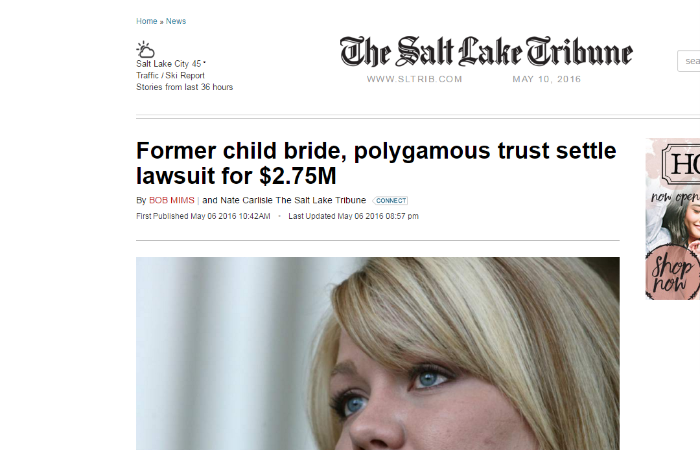Click the Last Updated timestamp text
Image resolution: width=700 pixels, height=450 pixels.
pyautogui.click(x=353, y=216)
